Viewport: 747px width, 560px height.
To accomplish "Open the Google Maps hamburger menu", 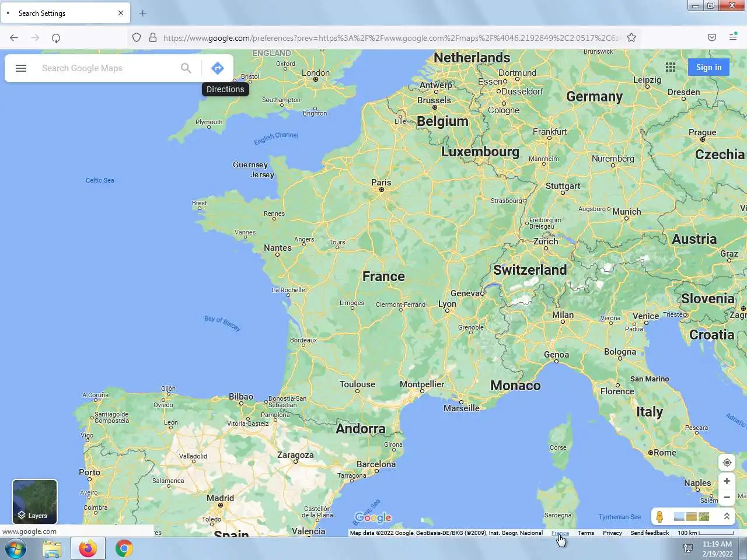I will 21,68.
